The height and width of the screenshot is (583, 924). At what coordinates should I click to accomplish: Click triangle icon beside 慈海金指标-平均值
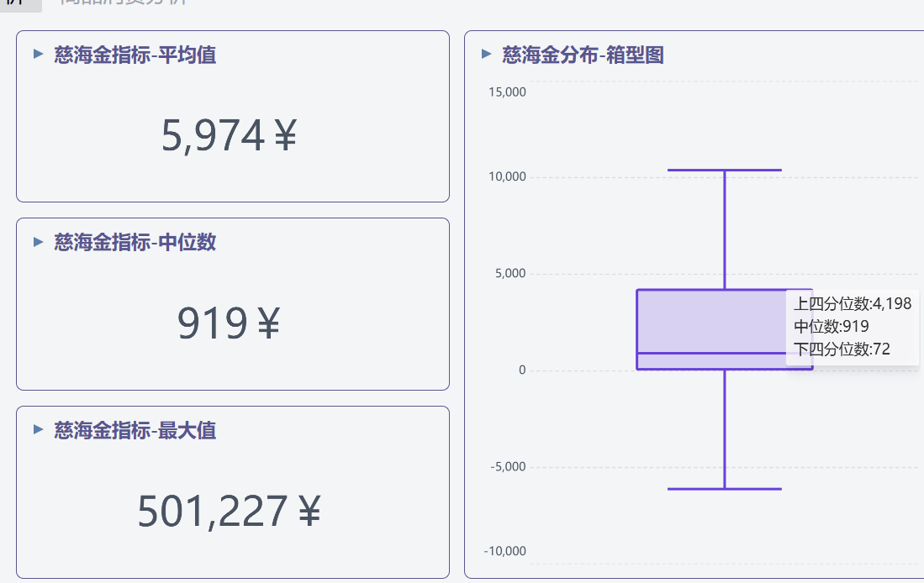click(x=38, y=54)
